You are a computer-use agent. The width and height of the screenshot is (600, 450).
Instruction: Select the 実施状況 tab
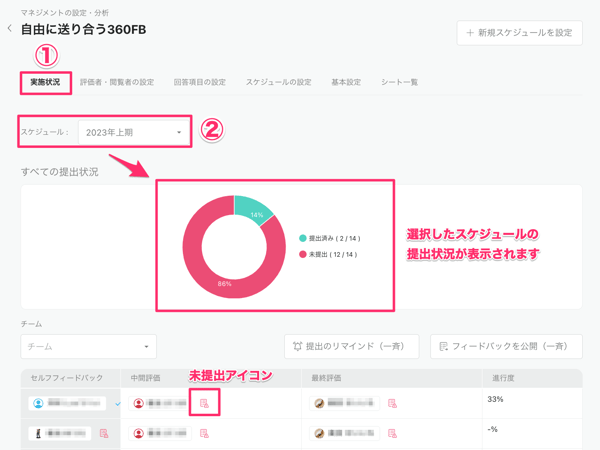tap(45, 82)
